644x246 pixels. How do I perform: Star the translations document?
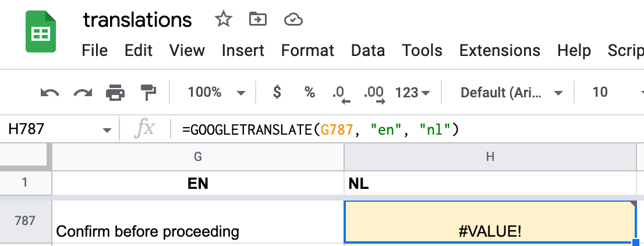(x=223, y=20)
